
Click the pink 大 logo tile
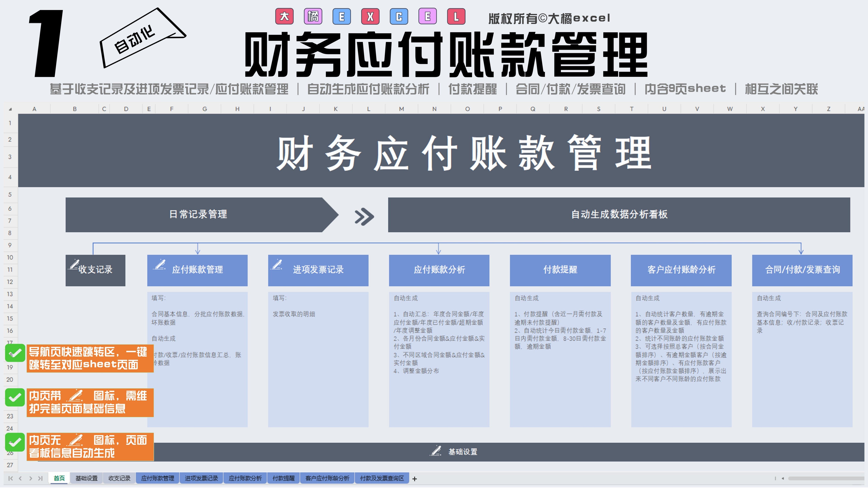point(284,16)
